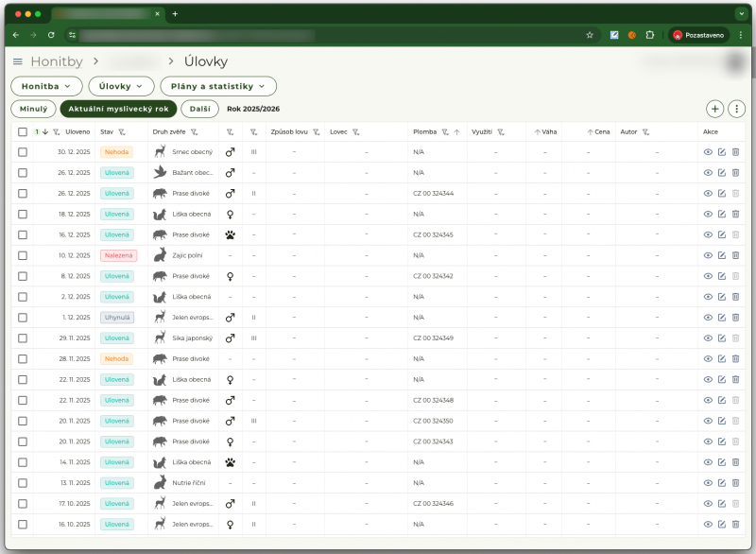The image size is (756, 554).
Task: Go to Honitby breadcrumb
Action: (x=57, y=61)
